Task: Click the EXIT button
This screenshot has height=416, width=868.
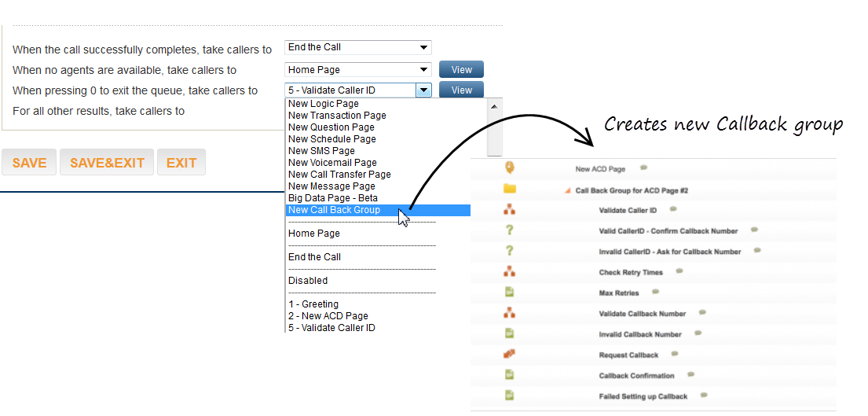Action: point(181,163)
